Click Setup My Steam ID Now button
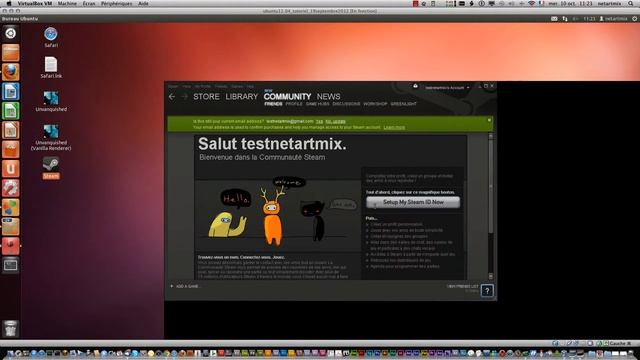The image size is (640, 360). [413, 202]
